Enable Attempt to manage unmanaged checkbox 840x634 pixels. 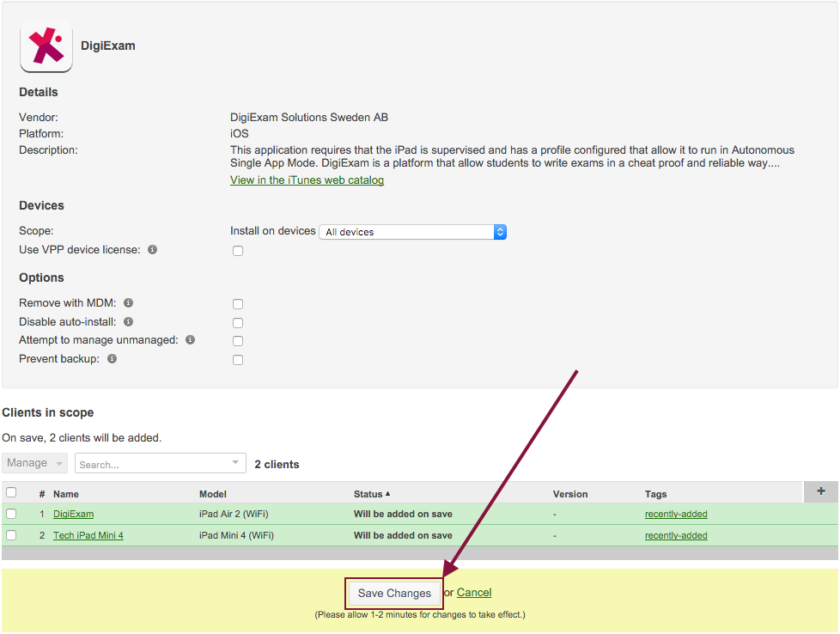[238, 341]
